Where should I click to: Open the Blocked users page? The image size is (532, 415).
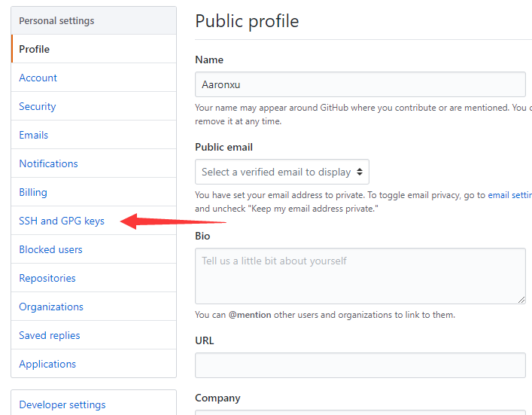click(51, 249)
